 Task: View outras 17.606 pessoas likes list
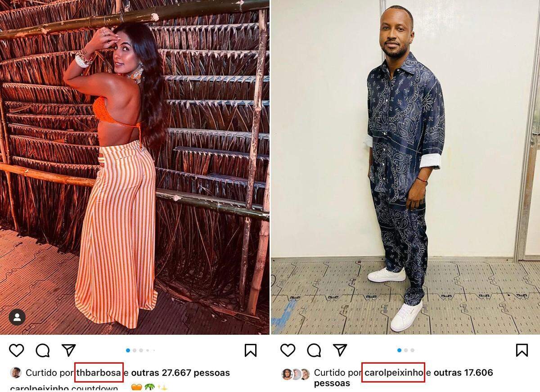pyautogui.click(x=404, y=378)
